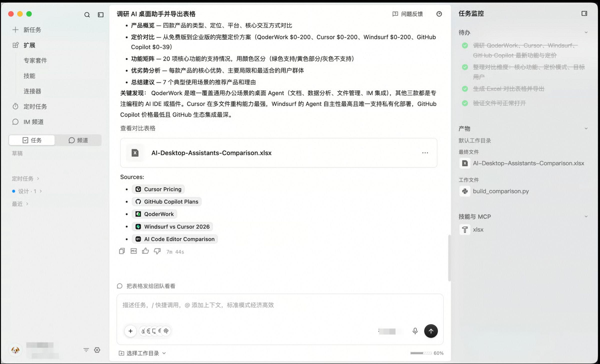Image resolution: width=600 pixels, height=364 pixels.
Task: Focus the 描述任务 message input field
Action: 280,305
